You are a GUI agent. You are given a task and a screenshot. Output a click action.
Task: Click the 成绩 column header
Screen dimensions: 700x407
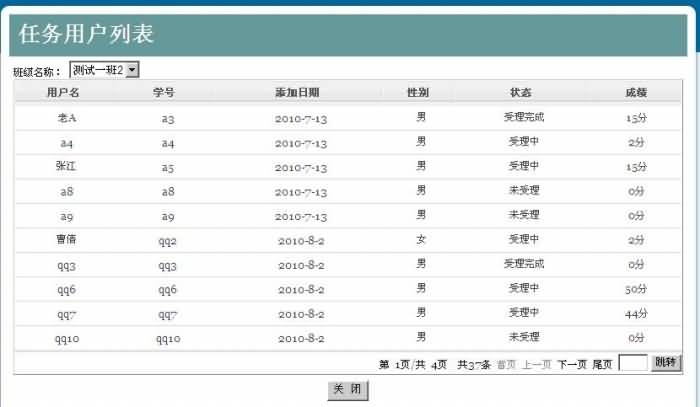(x=636, y=92)
